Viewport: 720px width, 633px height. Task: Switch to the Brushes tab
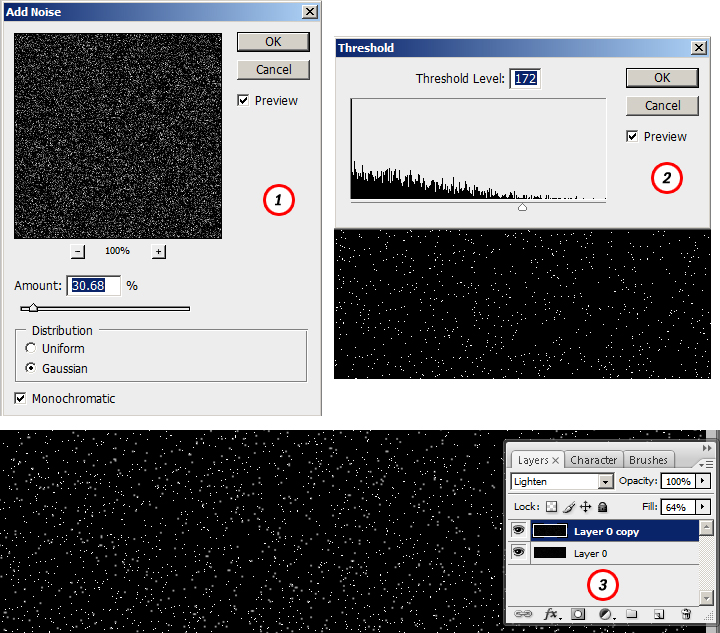pos(648,460)
